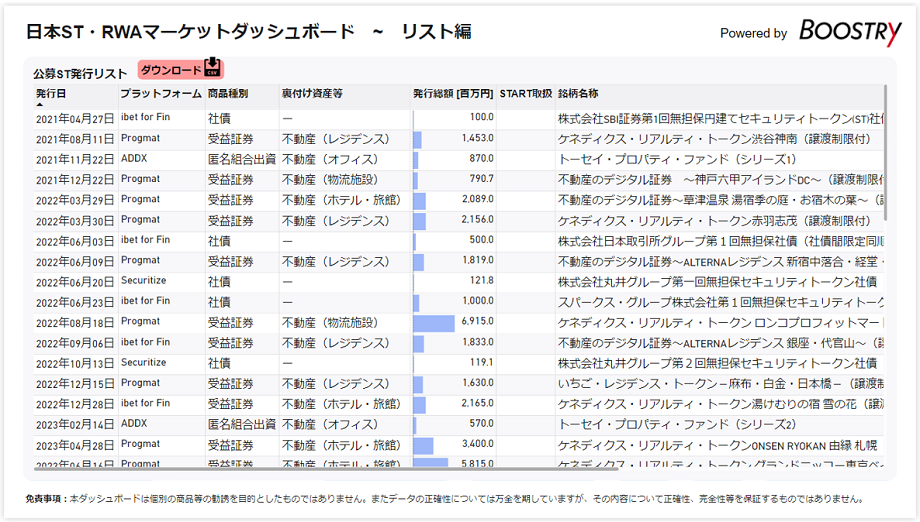Viewport: 920px width, 522px height.
Task: Click the 銘柄名称 column header
Action: pyautogui.click(x=578, y=94)
